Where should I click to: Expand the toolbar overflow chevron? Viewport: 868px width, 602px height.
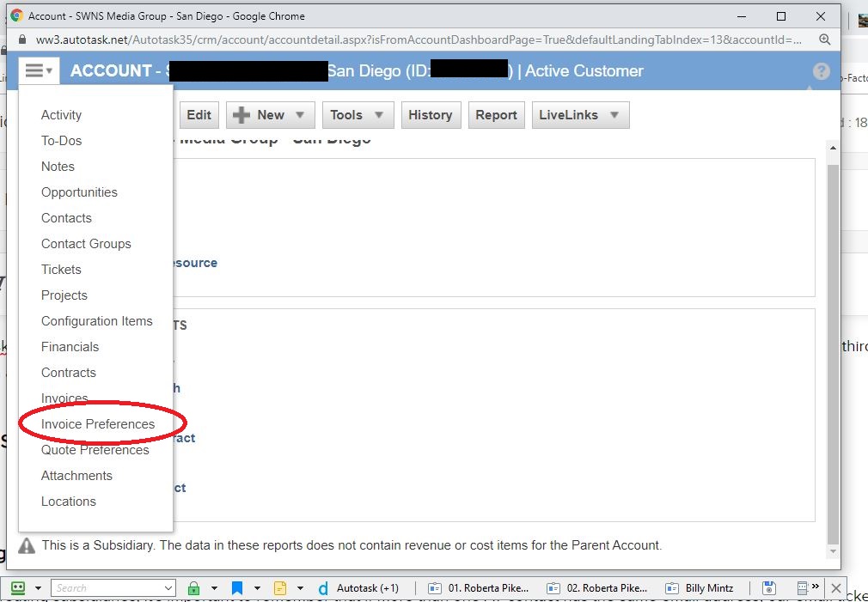point(816,587)
